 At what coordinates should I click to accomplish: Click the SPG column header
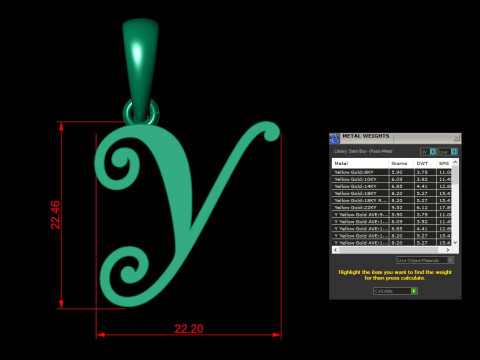click(x=444, y=163)
